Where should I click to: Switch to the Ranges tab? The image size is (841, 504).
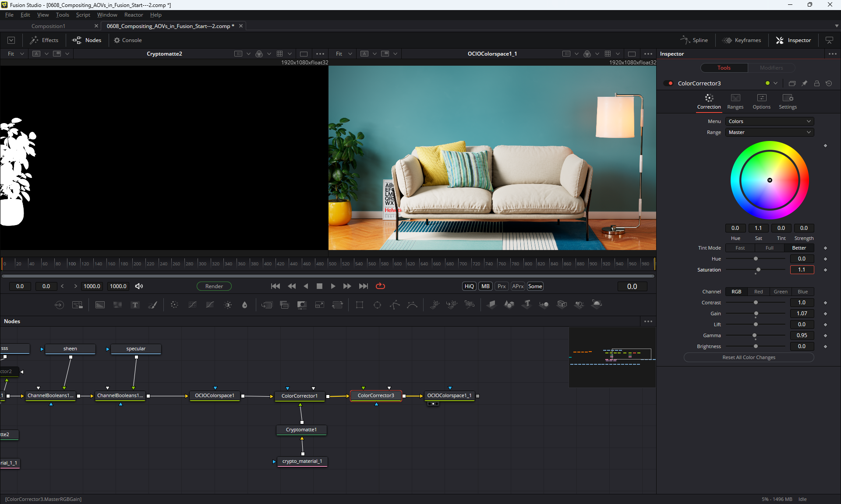tap(735, 102)
